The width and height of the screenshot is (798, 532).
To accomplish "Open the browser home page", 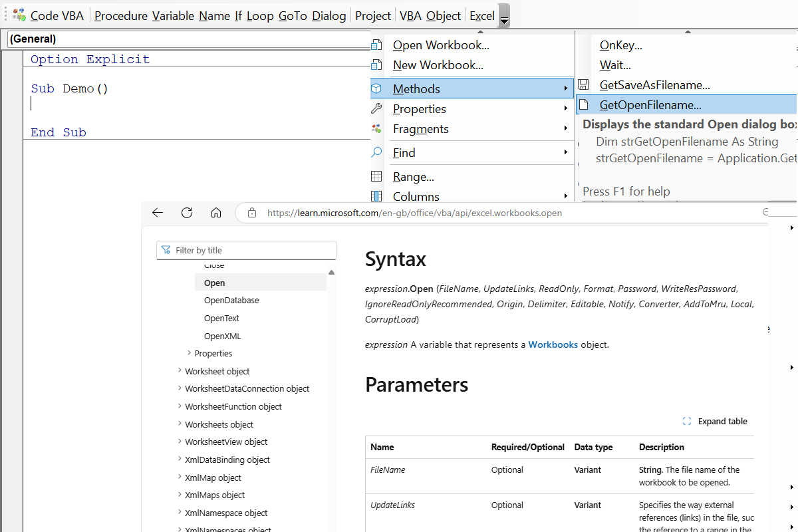I will (x=216, y=213).
